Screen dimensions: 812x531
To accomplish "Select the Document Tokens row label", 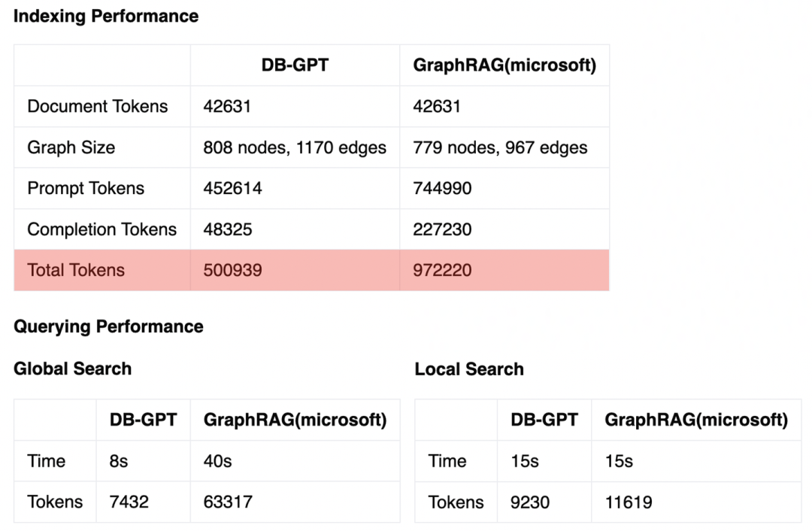I will [98, 106].
